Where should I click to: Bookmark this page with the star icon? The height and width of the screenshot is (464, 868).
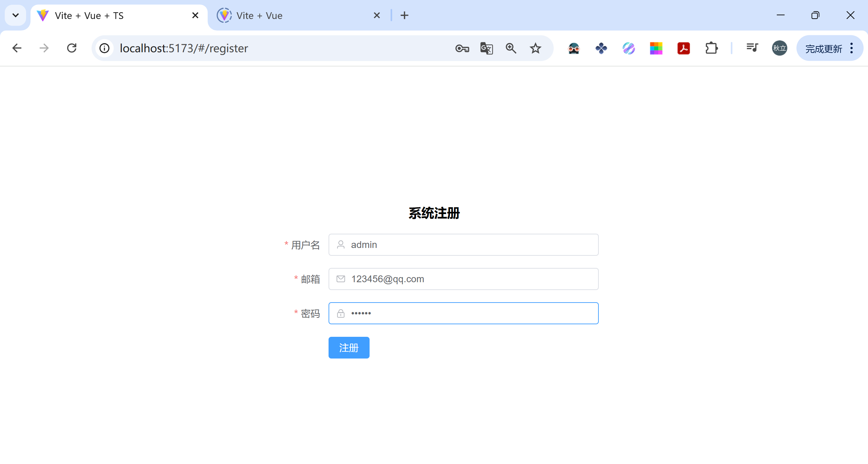click(x=535, y=48)
